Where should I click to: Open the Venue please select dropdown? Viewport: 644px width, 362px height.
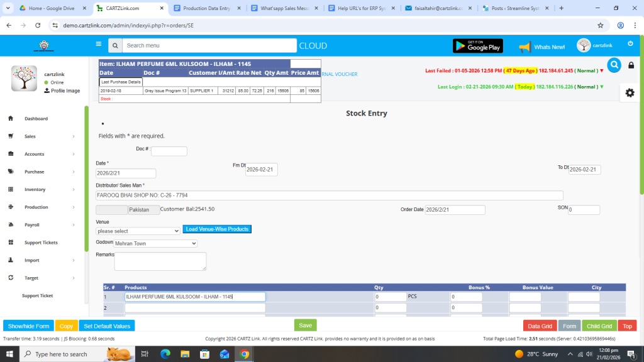click(x=138, y=231)
